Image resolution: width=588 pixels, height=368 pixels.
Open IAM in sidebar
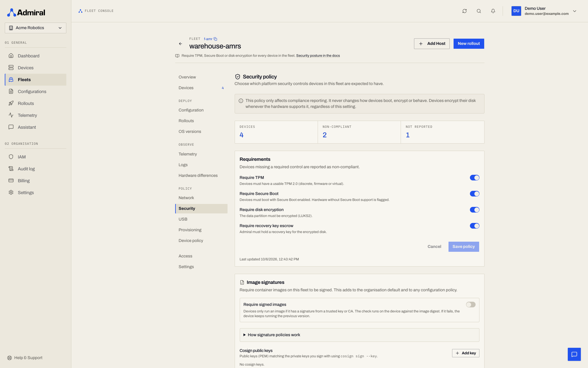tap(35, 157)
